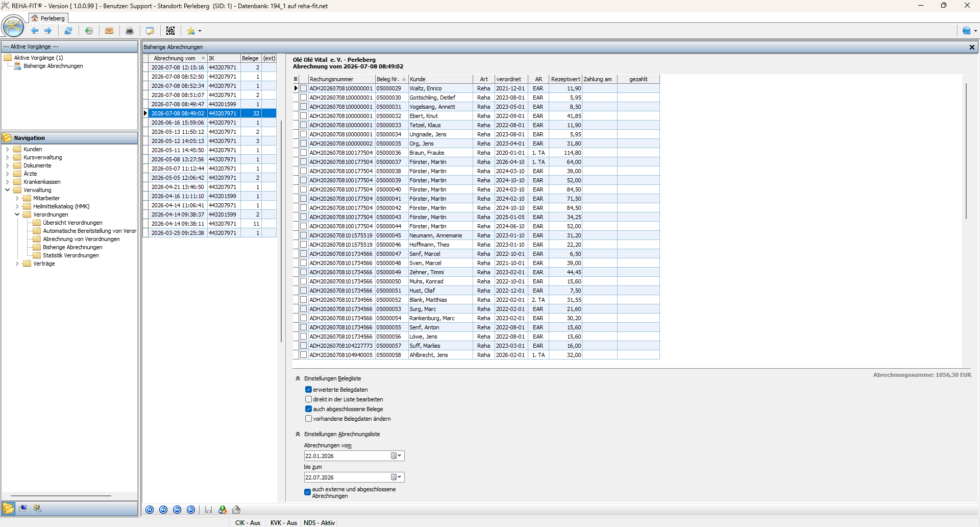Expand the Kunden tree node
Screen dimensions: 980x527
pos(8,149)
